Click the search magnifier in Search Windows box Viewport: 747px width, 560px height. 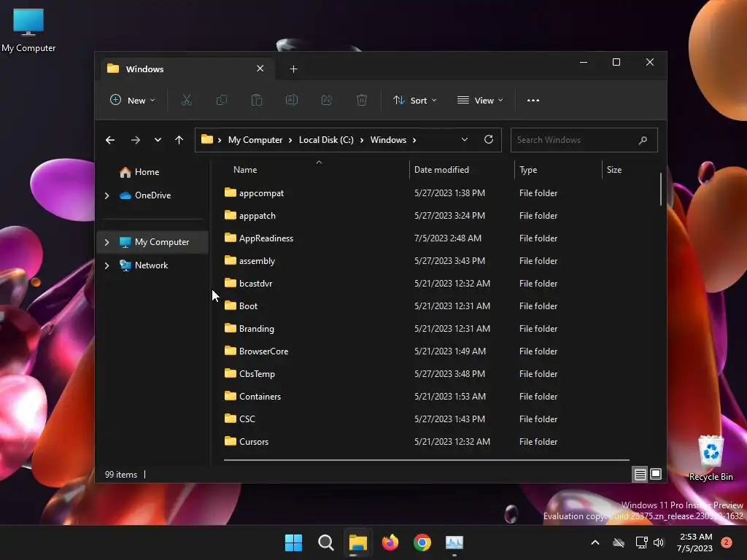click(643, 140)
